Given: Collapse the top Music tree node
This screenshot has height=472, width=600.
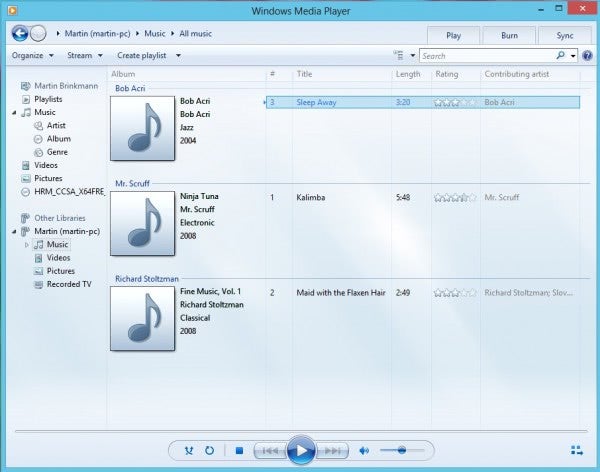Looking at the screenshot, I should click(x=14, y=113).
